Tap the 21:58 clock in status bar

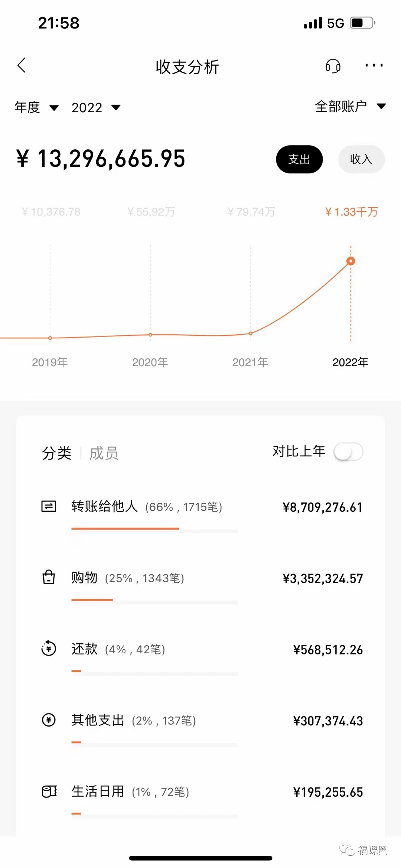59,23
